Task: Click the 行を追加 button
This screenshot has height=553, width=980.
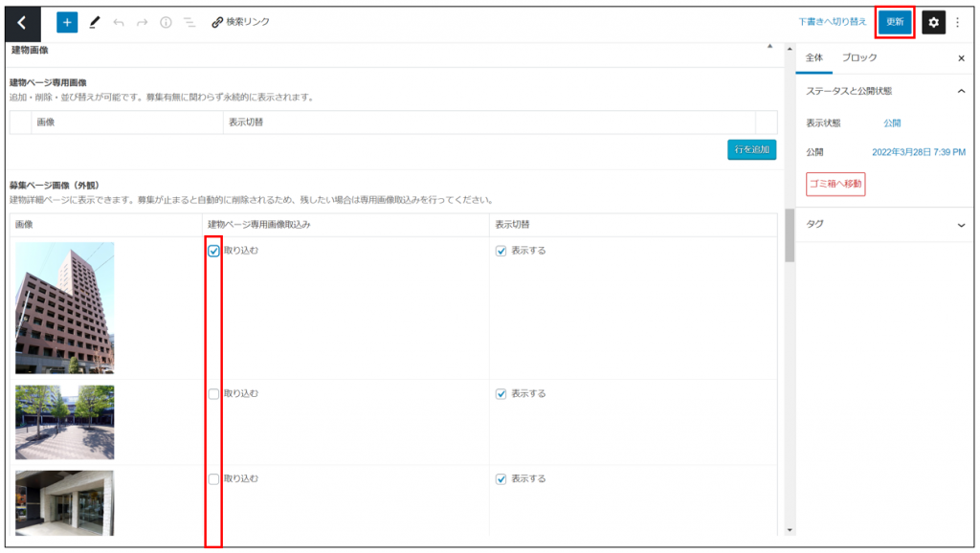Action: (751, 150)
